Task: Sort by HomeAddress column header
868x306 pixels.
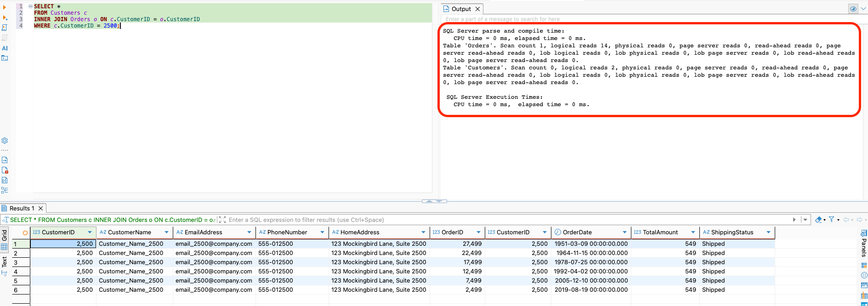Action: [360, 232]
